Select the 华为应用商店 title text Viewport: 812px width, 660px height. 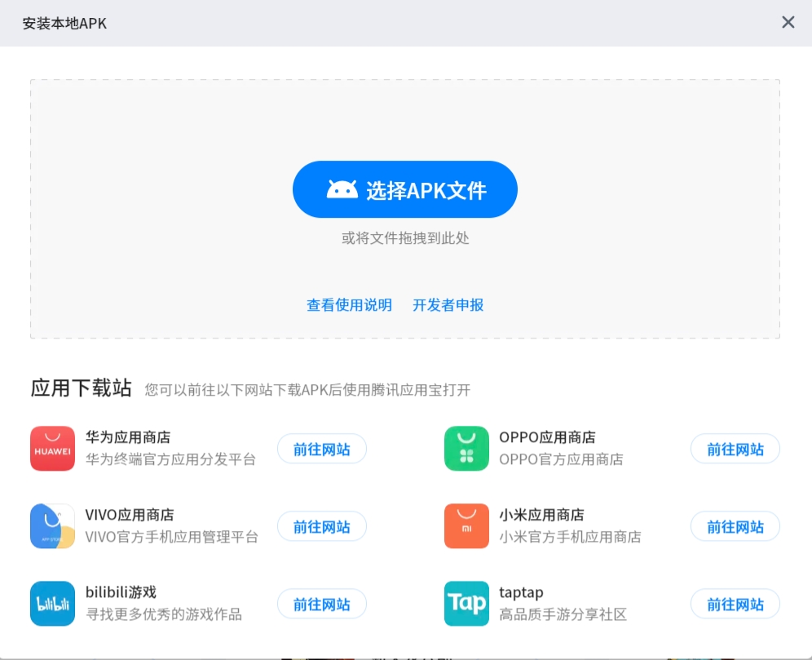[128, 437]
